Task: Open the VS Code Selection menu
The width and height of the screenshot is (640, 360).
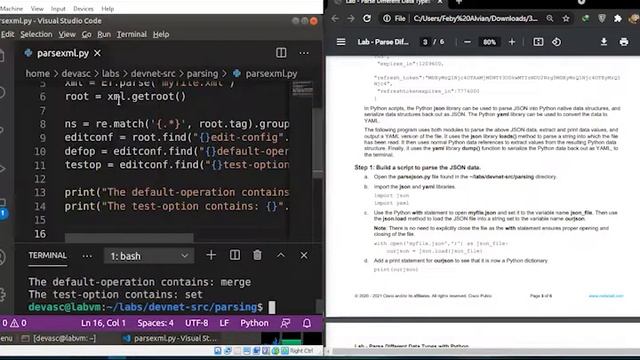Action: pos(36,34)
